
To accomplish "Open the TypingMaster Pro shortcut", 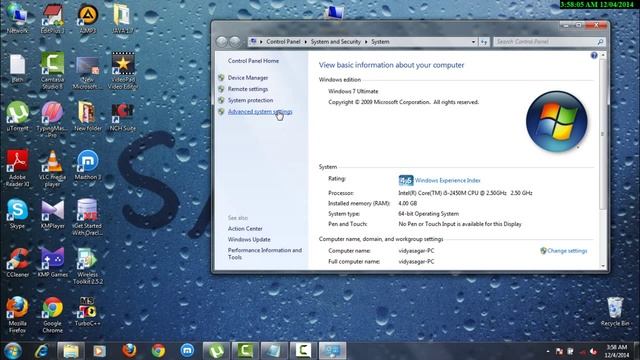I will (x=52, y=119).
